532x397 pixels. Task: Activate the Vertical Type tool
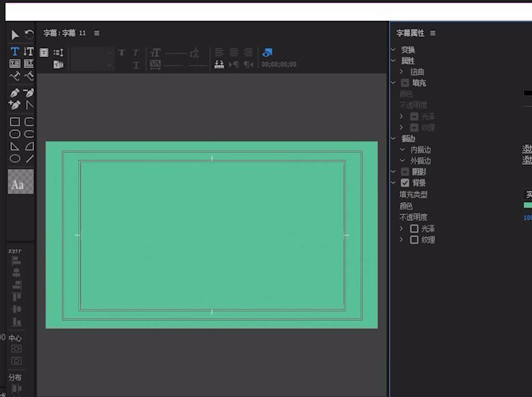pos(29,51)
